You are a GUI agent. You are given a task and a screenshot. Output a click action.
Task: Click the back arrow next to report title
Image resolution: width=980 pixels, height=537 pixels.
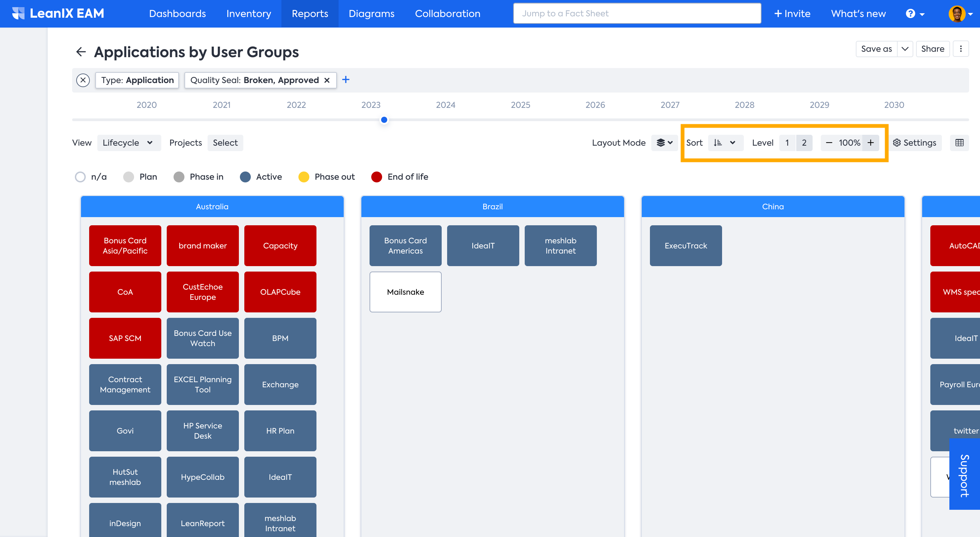coord(81,52)
